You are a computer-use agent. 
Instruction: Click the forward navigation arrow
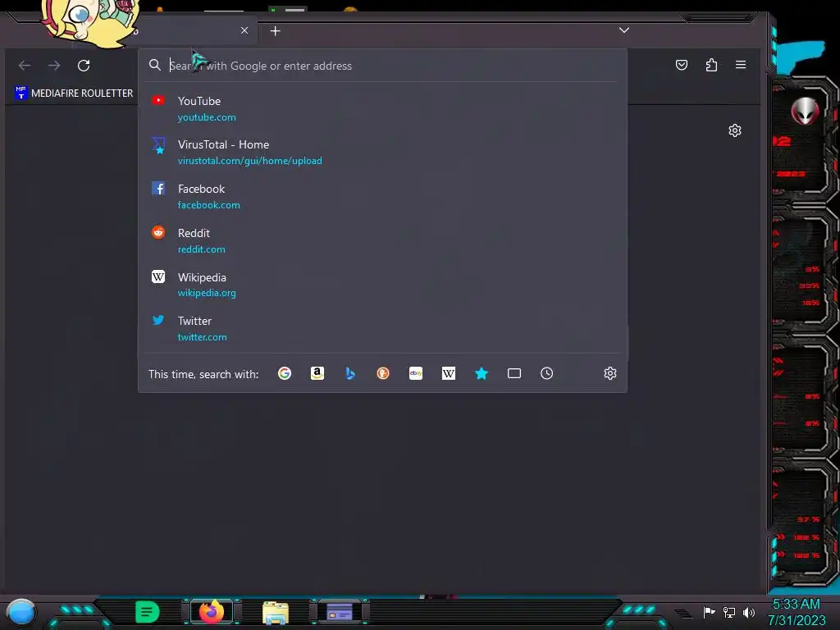54,66
